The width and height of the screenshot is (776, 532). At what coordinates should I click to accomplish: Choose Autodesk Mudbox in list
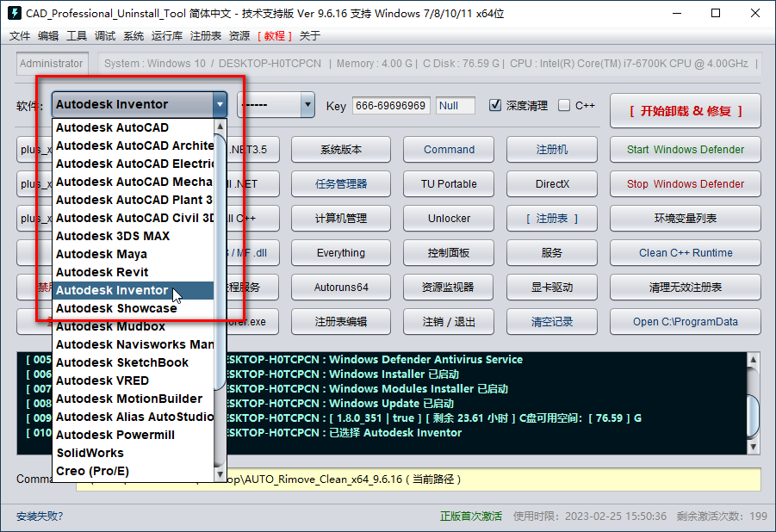click(133, 326)
